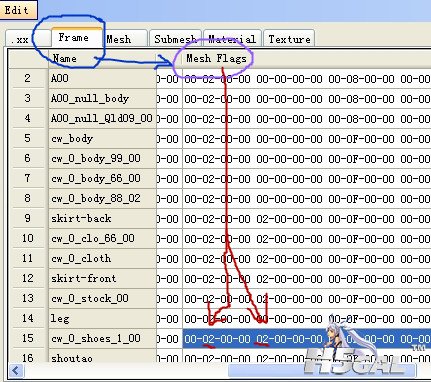
Task: Click the A00_null_Qld09_00 name cell
Action: tap(102, 118)
